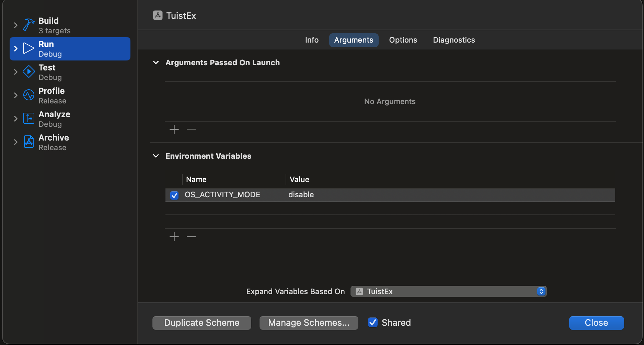Click the Test diamond icon
Viewport: 644px width, 345px height.
(x=29, y=72)
